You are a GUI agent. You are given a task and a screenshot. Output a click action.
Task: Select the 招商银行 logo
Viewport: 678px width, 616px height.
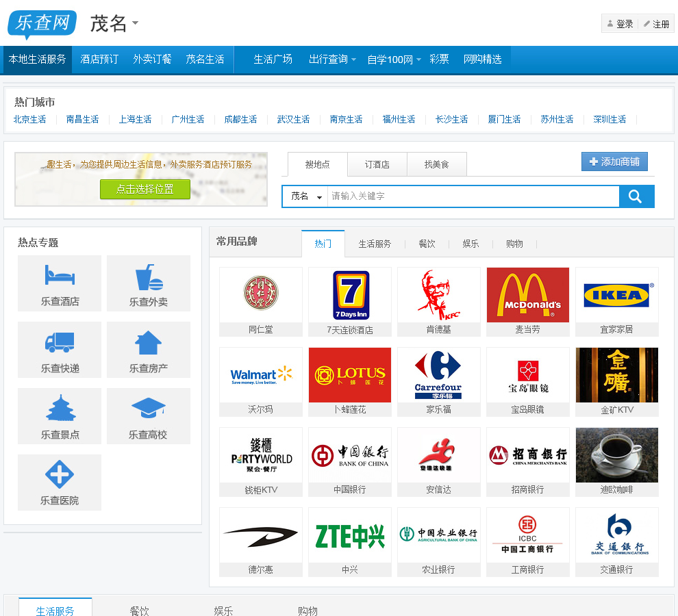point(528,455)
